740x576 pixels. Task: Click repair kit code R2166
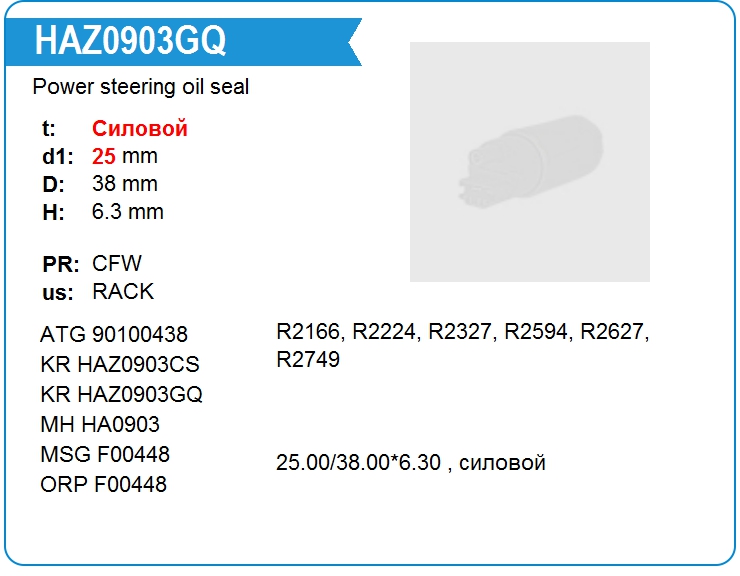(308, 331)
